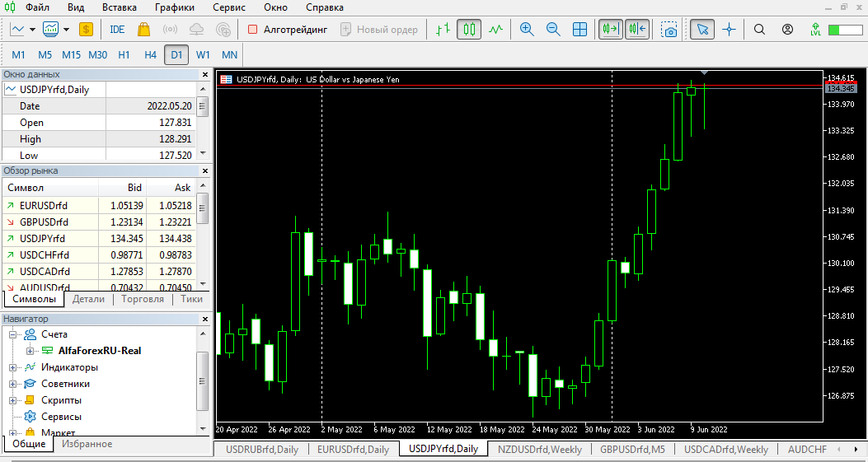Image resolution: width=868 pixels, height=462 pixels.
Task: Click the chart profiles icon
Action: 51,30
